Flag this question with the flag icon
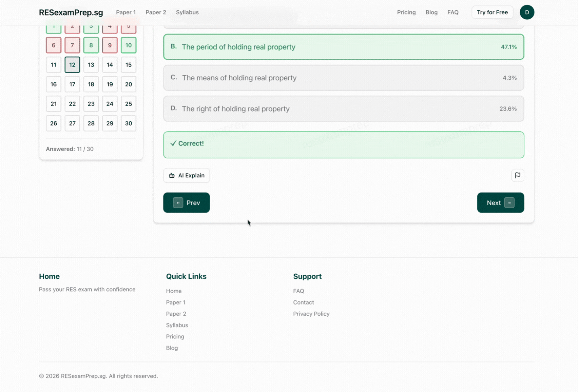The image size is (578, 392). pyautogui.click(x=517, y=175)
